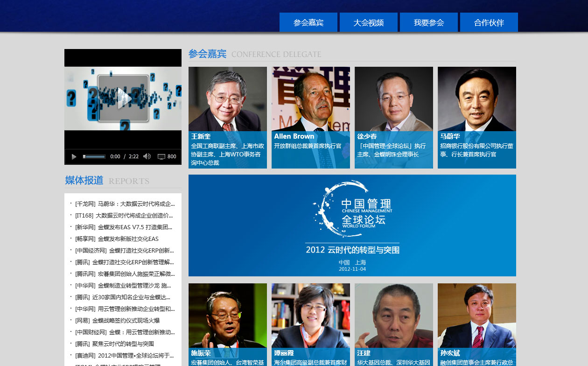Click the 0:00 / 2:22 time display
588x366 pixels.
[124, 156]
